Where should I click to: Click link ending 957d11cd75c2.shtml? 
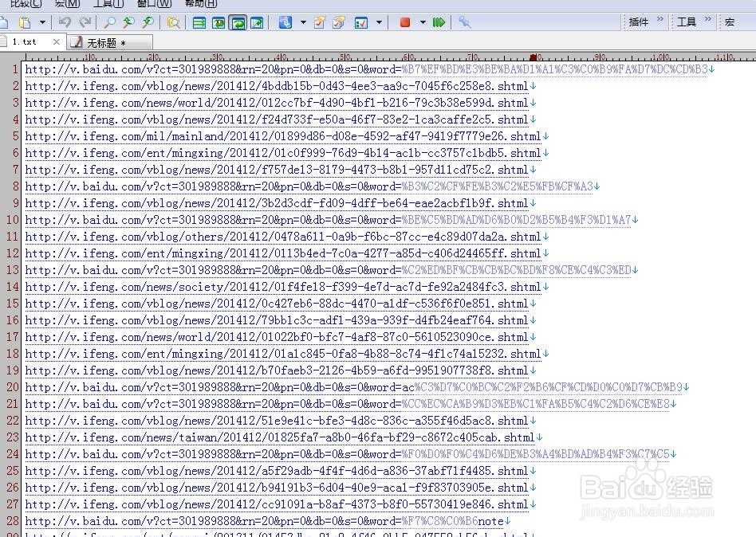tap(277, 170)
